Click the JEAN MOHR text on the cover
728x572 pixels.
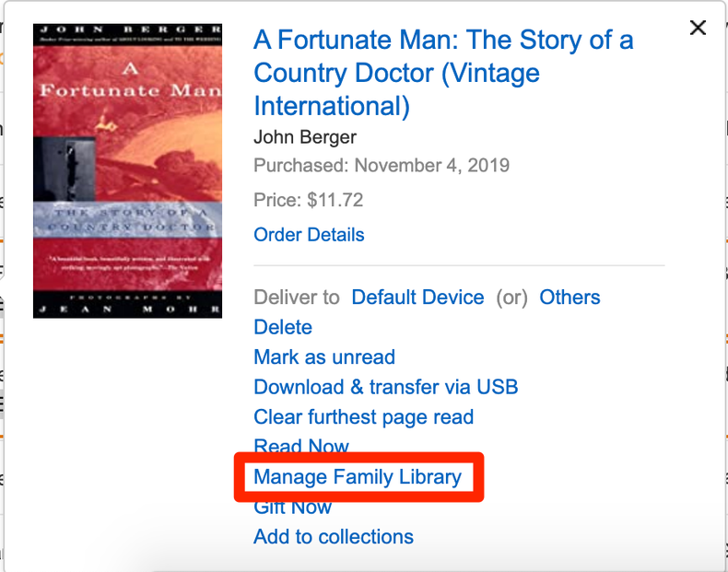click(127, 307)
